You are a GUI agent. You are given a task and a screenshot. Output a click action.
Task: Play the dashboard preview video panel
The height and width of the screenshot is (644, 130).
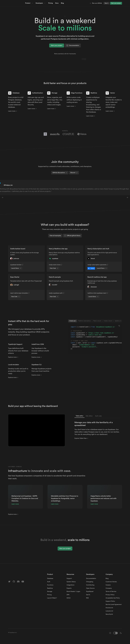tap(37, 430)
